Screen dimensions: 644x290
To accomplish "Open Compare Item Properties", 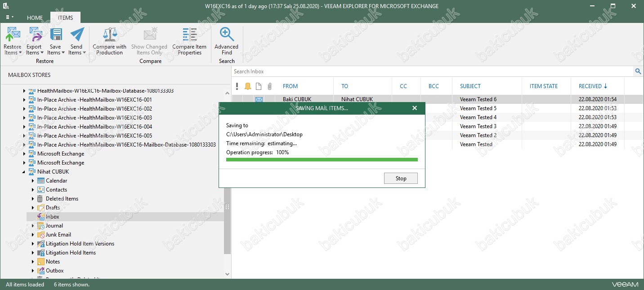I will (x=189, y=41).
